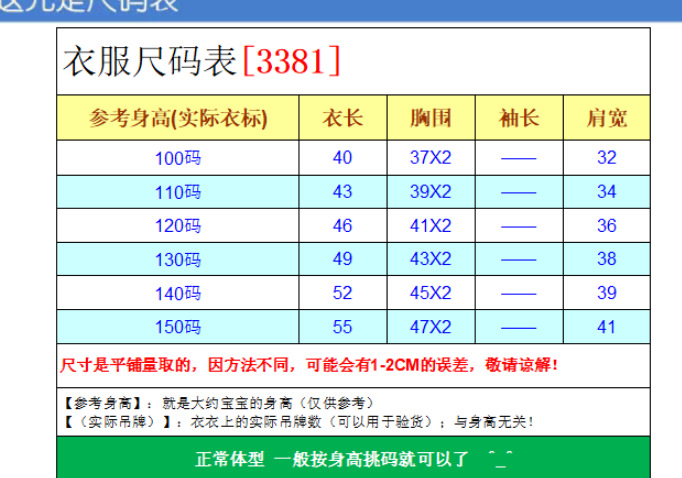
Task: Click the header 参考身高(实际衣标)
Action: point(178,118)
